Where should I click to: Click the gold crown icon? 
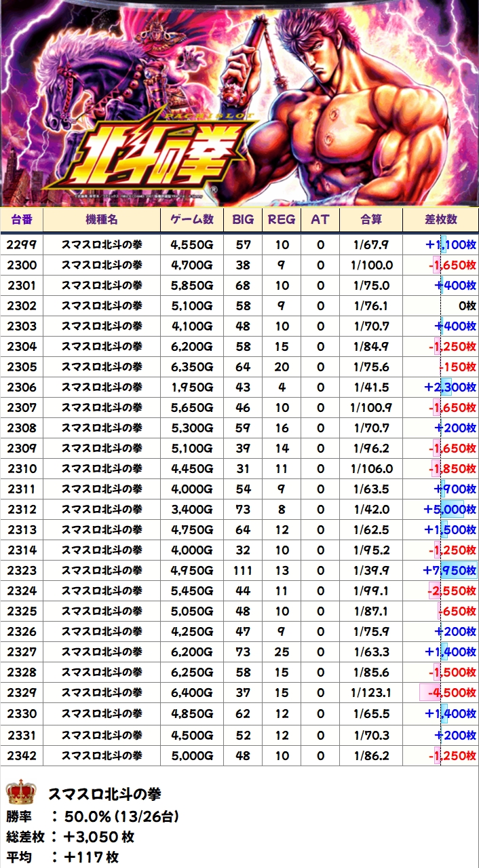point(20,793)
